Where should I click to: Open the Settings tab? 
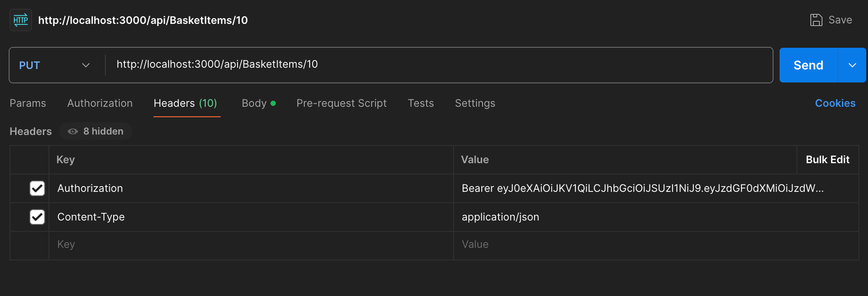click(475, 103)
